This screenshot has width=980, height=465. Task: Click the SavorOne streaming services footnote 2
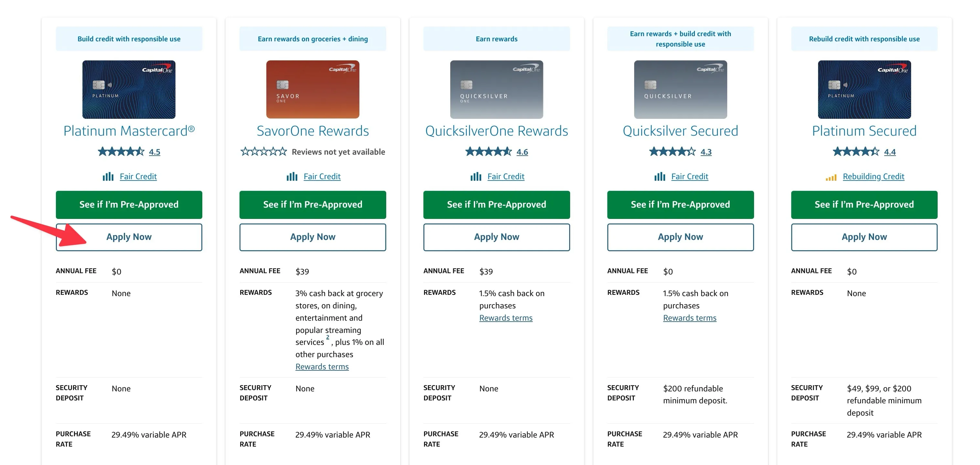point(327,337)
